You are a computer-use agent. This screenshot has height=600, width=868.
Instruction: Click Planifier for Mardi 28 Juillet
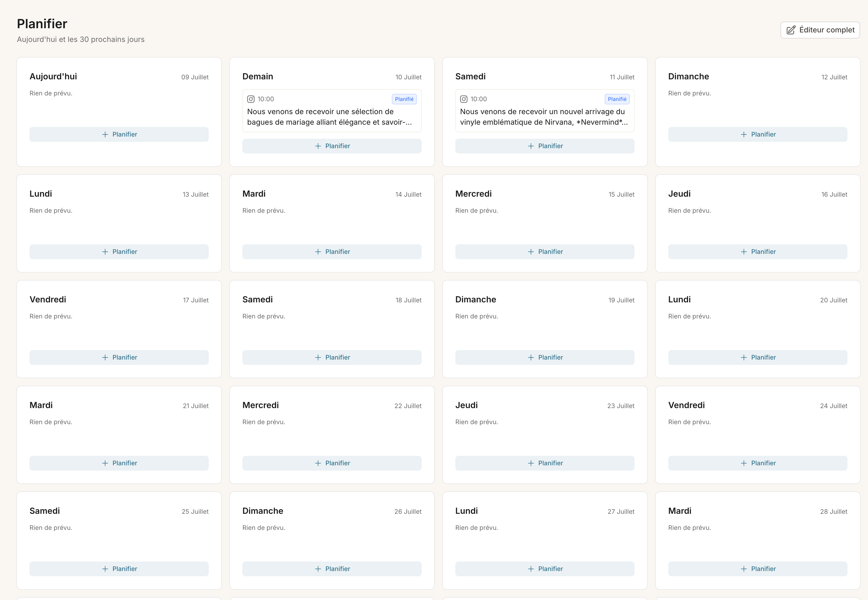[758, 569]
